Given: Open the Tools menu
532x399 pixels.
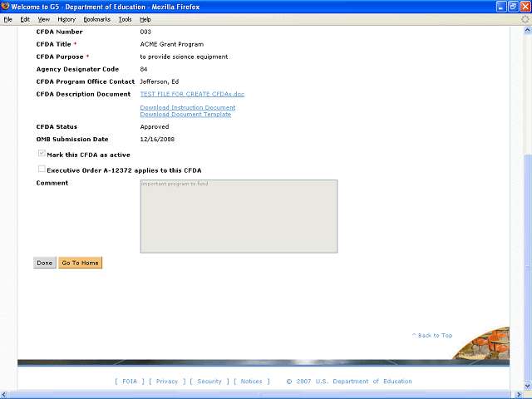Looking at the screenshot, I should pyautogui.click(x=126, y=19).
